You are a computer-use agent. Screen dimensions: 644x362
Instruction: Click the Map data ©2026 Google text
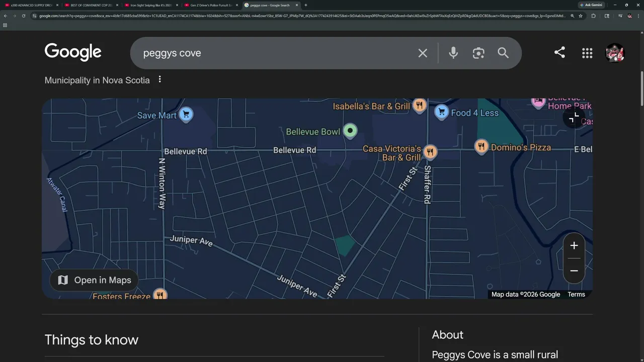tap(526, 295)
